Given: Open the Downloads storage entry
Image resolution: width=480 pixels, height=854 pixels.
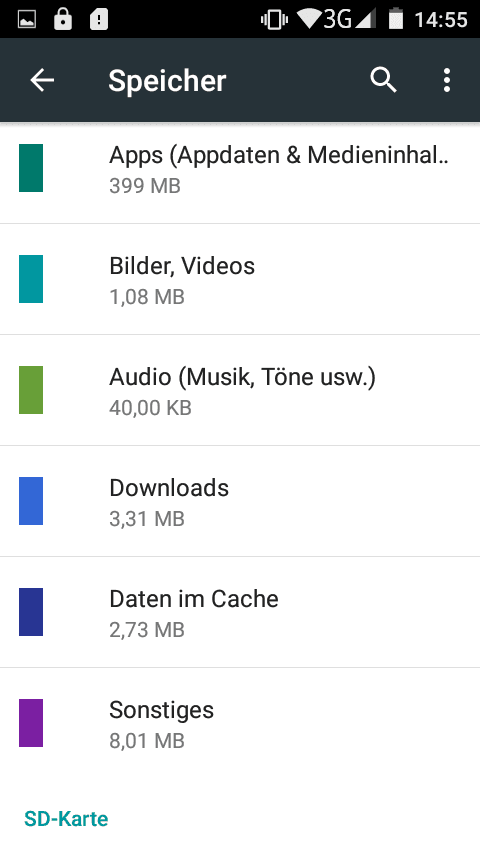Looking at the screenshot, I should pyautogui.click(x=240, y=501).
